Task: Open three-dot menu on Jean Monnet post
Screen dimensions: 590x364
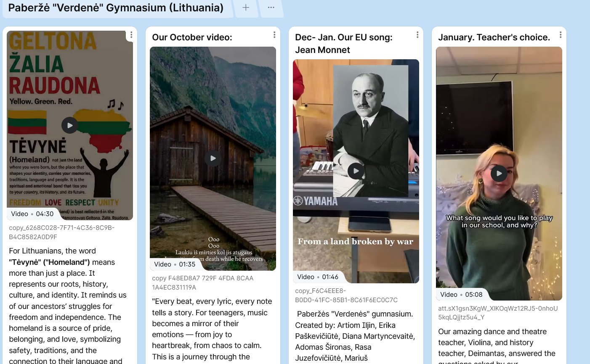Action: pyautogui.click(x=417, y=35)
